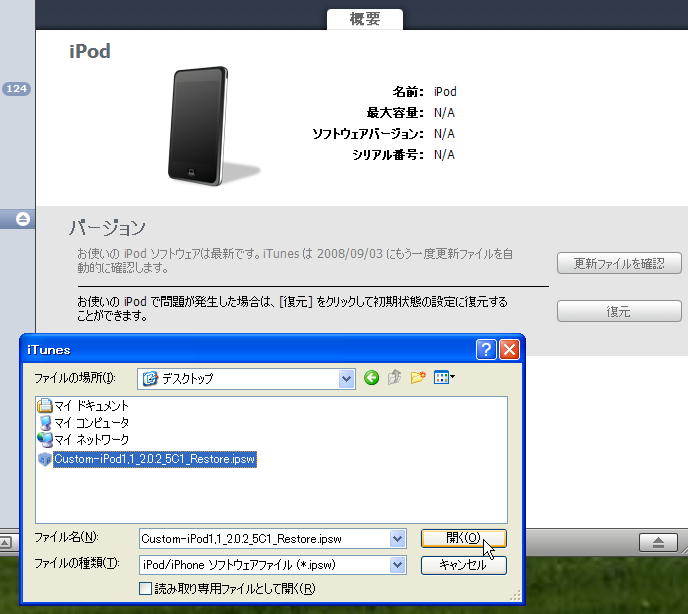Click the iPod touch device image
This screenshot has width=688, height=614.
pyautogui.click(x=200, y=126)
